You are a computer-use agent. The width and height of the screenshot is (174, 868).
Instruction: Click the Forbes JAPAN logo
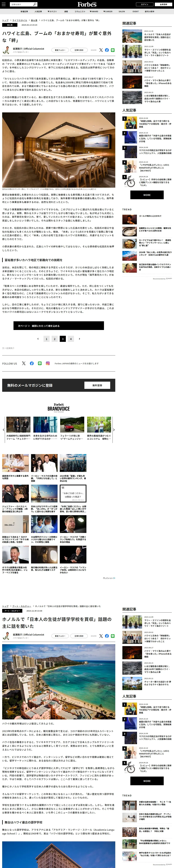pyautogui.click(x=87, y=4)
